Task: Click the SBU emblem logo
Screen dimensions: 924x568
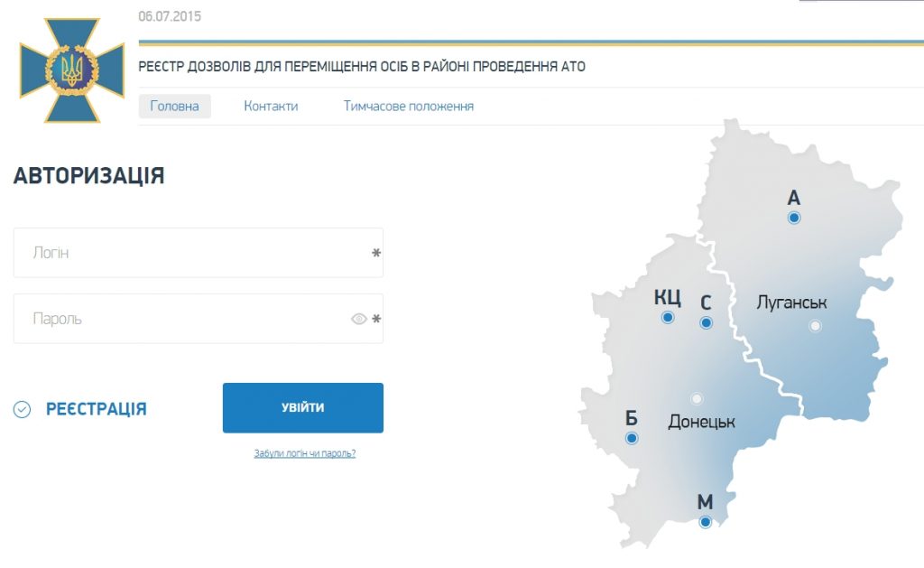Action: 72,70
